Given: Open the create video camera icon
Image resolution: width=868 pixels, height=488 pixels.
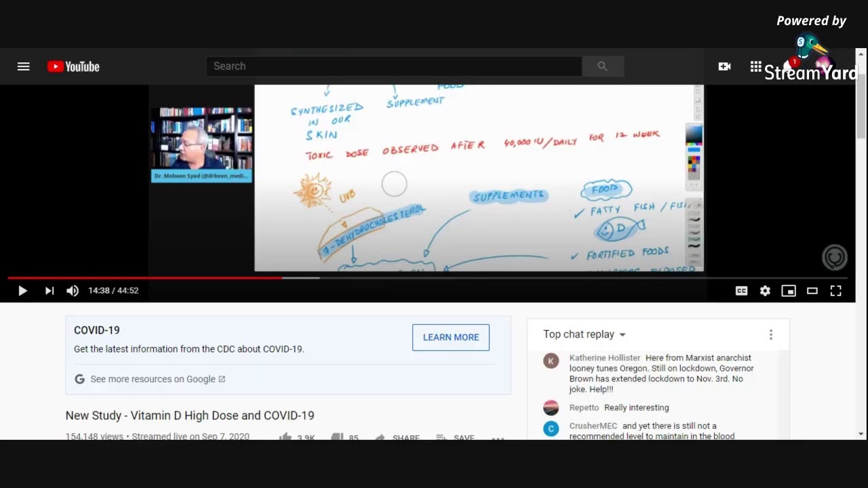Looking at the screenshot, I should 724,66.
